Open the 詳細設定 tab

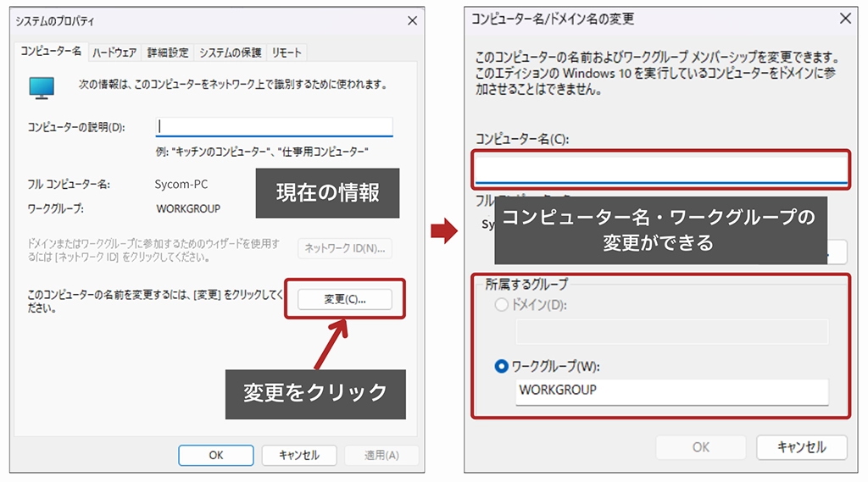(168, 53)
